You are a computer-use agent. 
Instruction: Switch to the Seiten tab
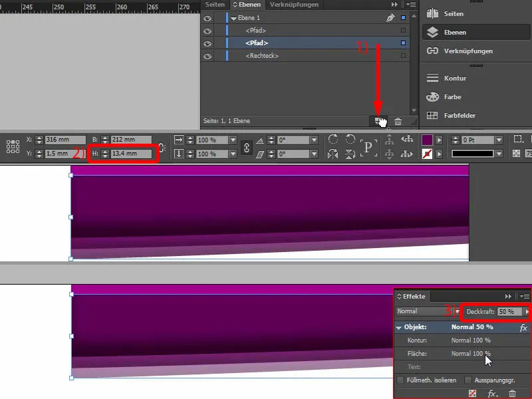pos(215,5)
